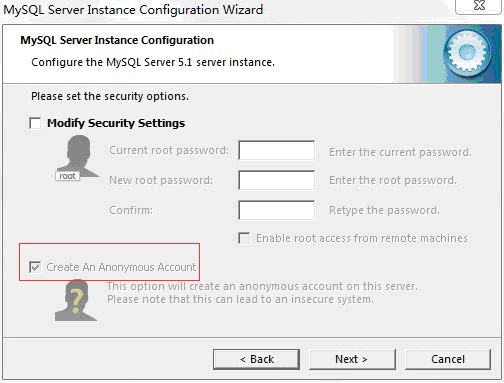504x383 pixels.
Task: Focus the New root password field
Action: pyautogui.click(x=277, y=180)
